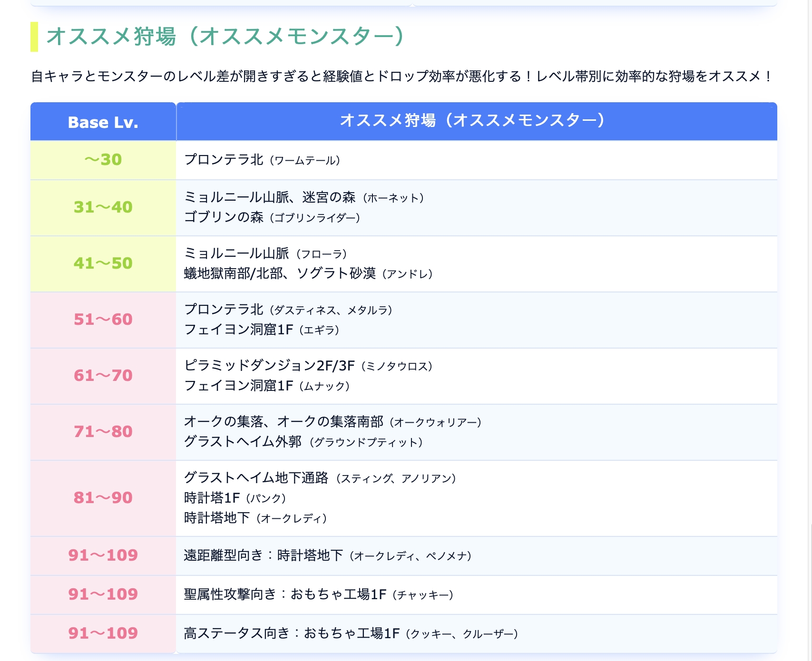Click the blue オススメ狩場 table column header
This screenshot has height=661, width=812.
472,120
